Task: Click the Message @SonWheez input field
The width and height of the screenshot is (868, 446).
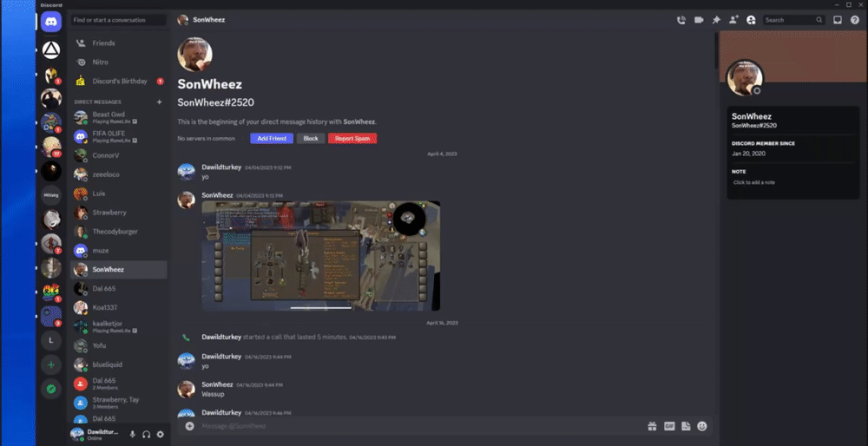Action: click(421, 426)
